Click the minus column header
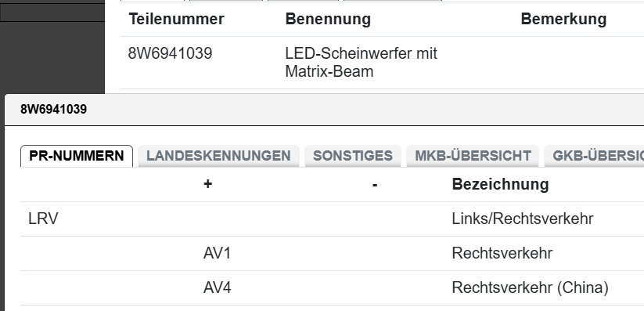Screen dimensions: 644x311 pos(375,185)
